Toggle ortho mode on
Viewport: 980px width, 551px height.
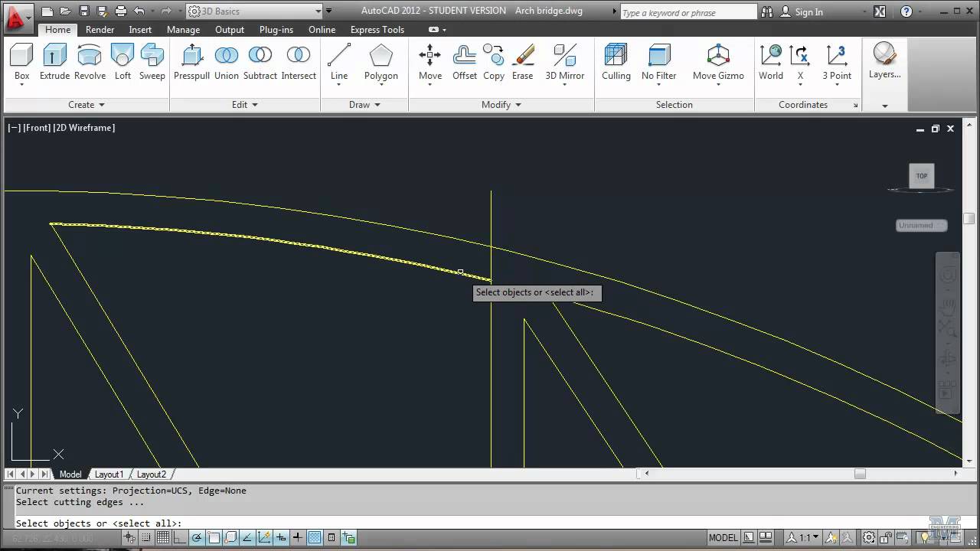(179, 537)
